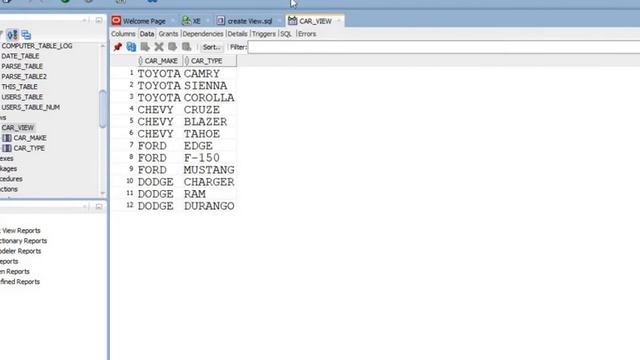Select the CAR_VIEW editor tab
This screenshot has width=640, height=360.
pos(315,21)
